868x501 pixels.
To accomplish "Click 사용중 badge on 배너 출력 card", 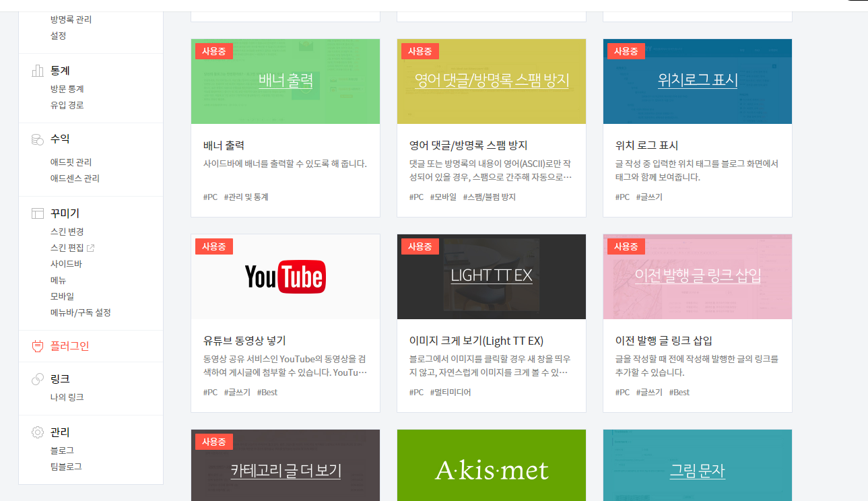I will 214,51.
